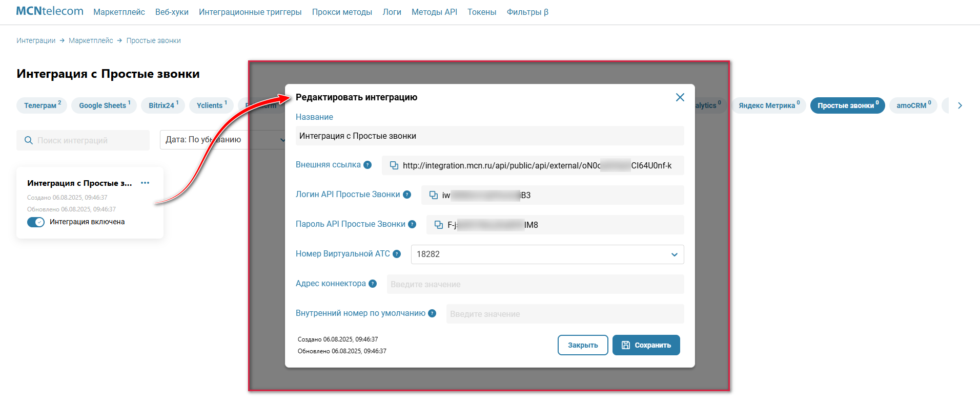Open help tooltip for Пароль API Простые Звонки
Viewport: 980px width, 407px height.
[x=412, y=224]
